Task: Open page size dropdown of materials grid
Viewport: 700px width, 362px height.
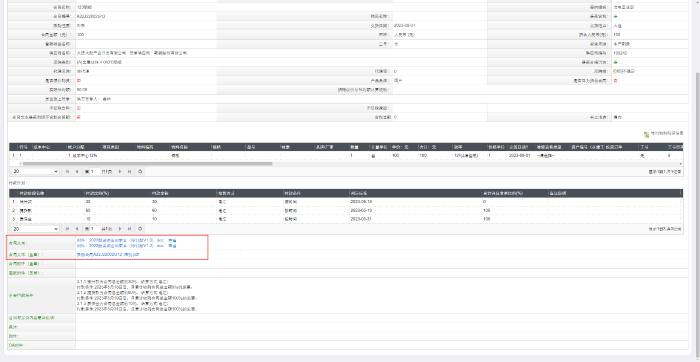Action: coord(35,171)
